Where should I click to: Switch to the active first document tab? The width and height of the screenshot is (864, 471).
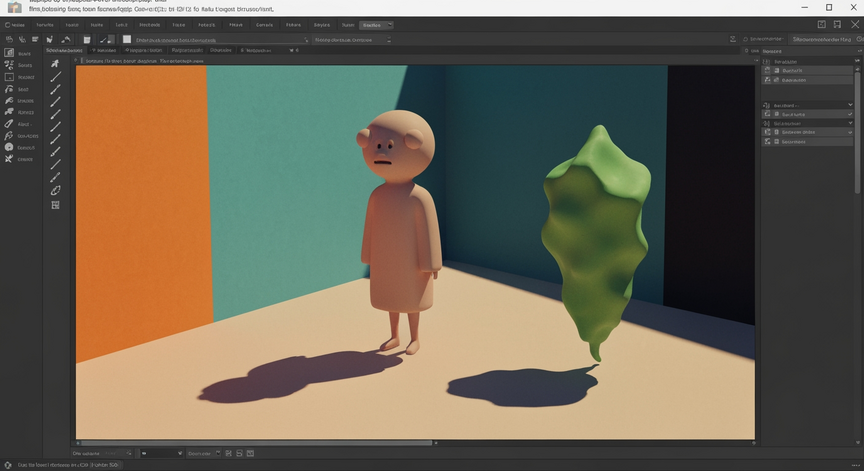pos(64,50)
